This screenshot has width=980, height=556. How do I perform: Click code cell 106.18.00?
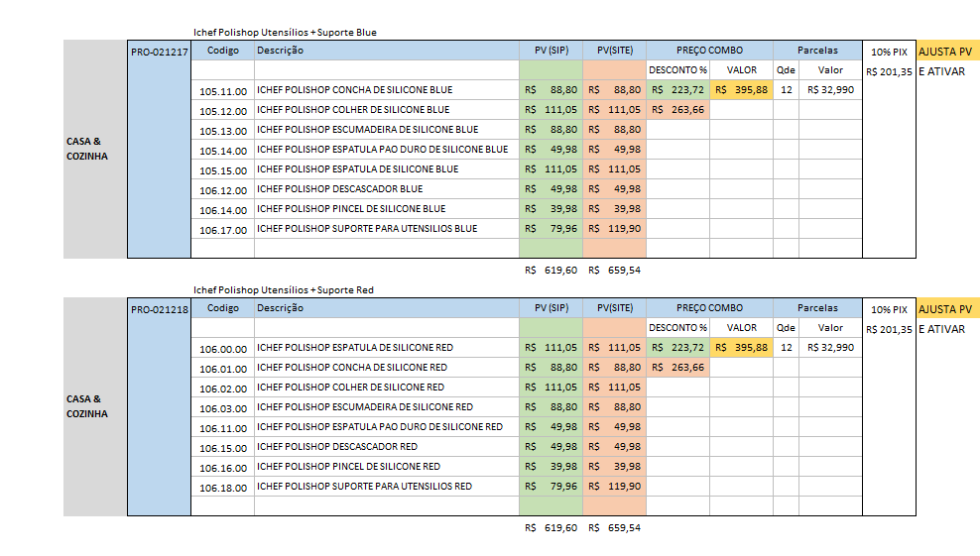(222, 487)
